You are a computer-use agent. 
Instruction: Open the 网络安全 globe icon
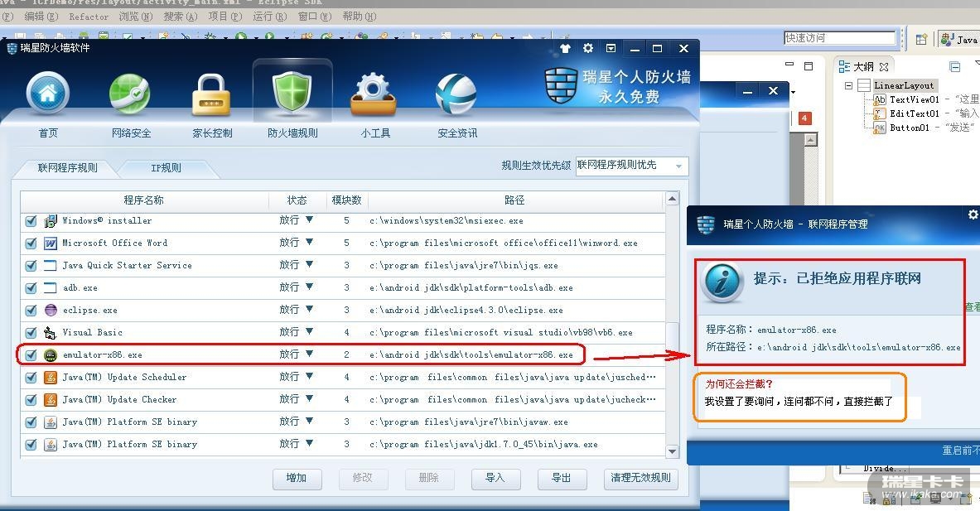click(130, 95)
